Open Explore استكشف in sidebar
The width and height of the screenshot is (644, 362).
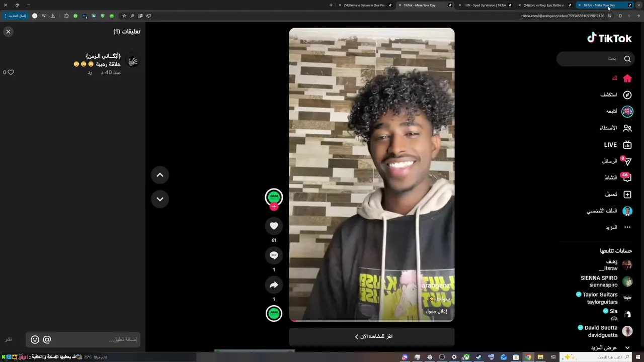point(616,95)
